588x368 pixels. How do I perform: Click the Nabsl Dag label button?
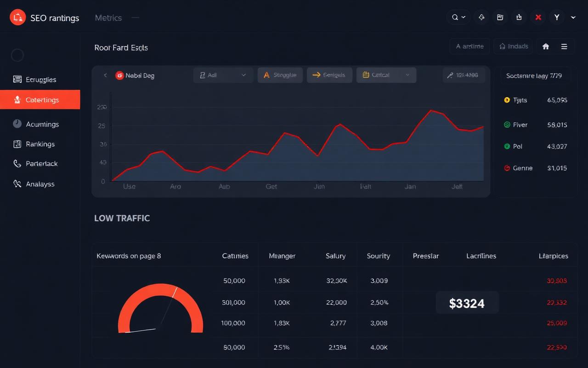pos(135,75)
